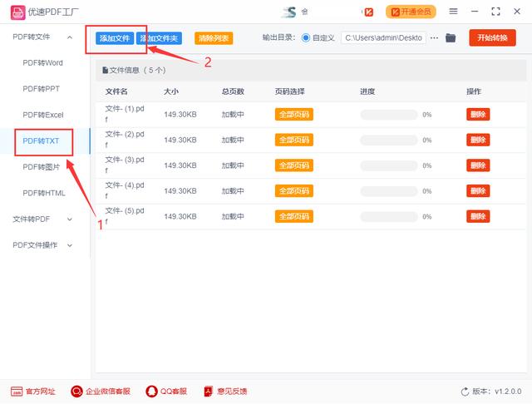The width and height of the screenshot is (532, 404).
Task: Click 全部页码 for 文件- (3).pdf
Action: pyautogui.click(x=294, y=165)
